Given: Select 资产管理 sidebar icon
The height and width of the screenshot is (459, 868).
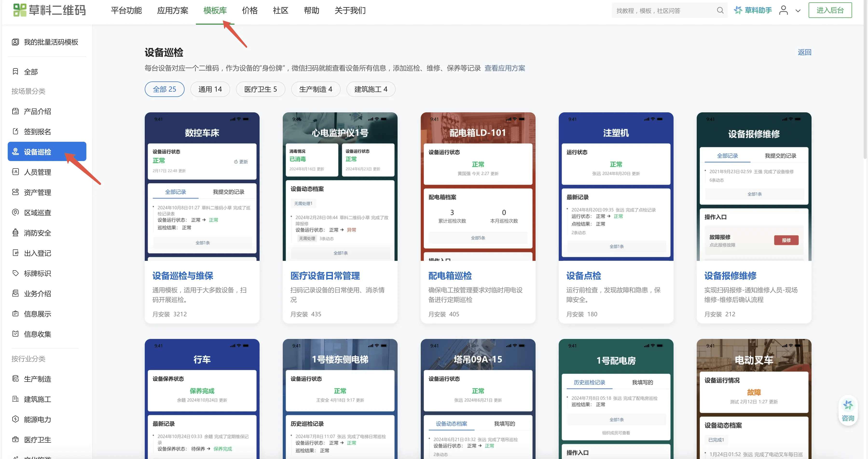Looking at the screenshot, I should (x=15, y=192).
